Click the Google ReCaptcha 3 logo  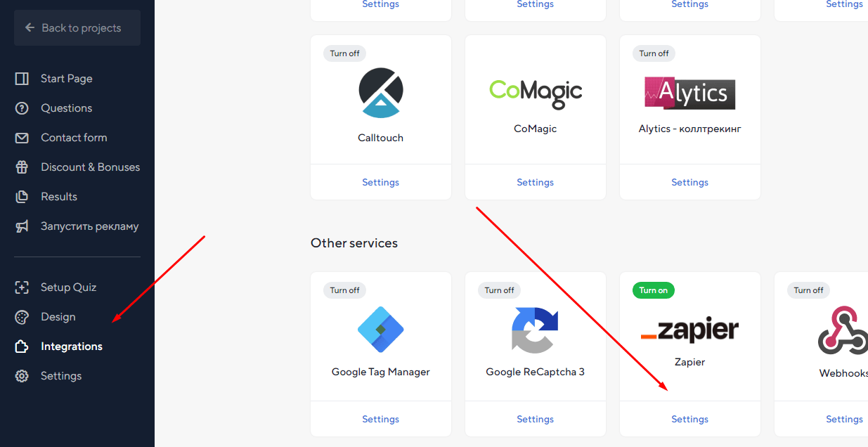(536, 330)
